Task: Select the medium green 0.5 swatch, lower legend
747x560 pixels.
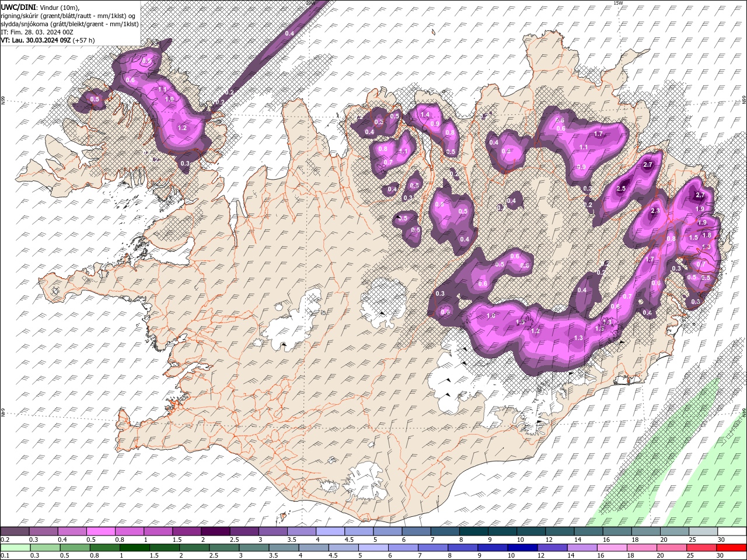Action: pos(75,548)
